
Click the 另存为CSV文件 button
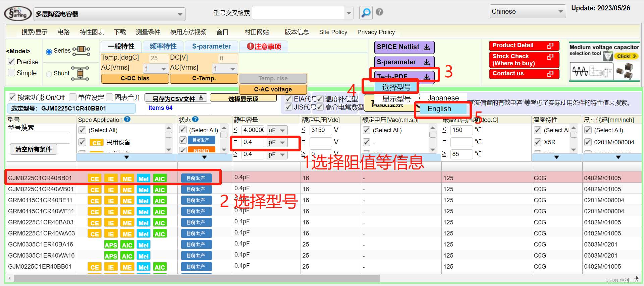tap(176, 98)
